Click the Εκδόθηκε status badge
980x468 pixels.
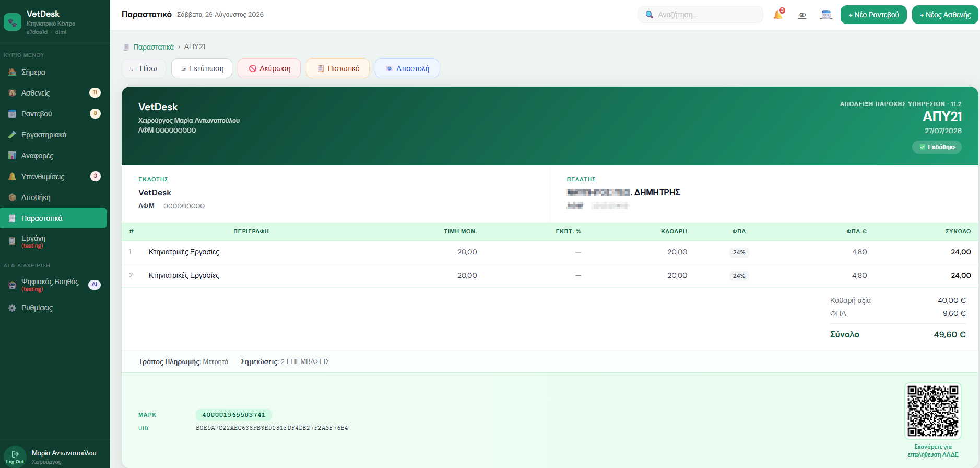click(937, 147)
